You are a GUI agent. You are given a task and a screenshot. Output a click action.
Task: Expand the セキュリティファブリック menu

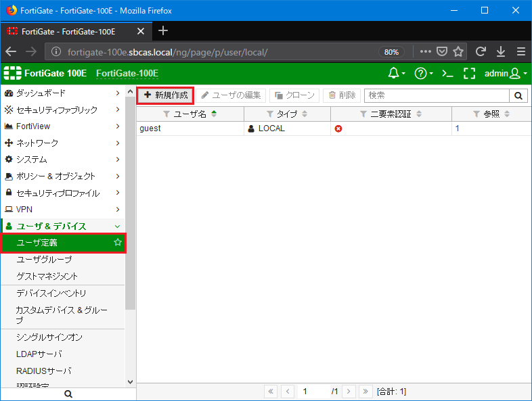(x=62, y=110)
